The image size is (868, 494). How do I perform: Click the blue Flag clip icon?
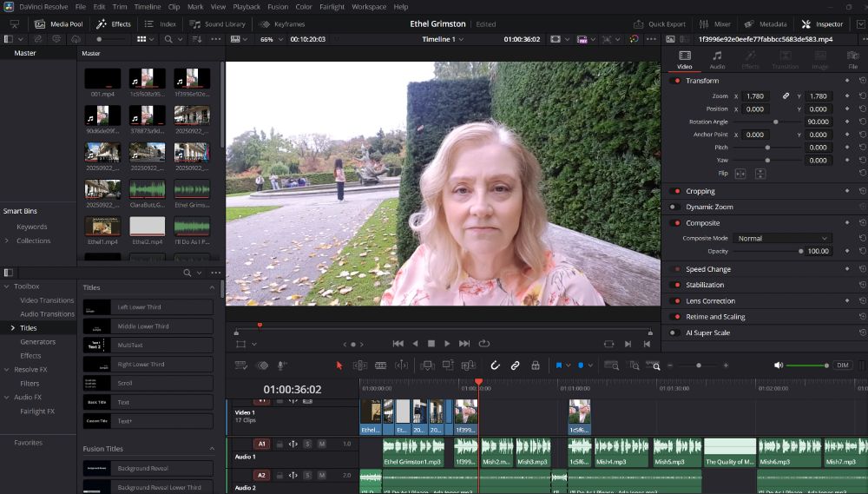click(x=559, y=366)
